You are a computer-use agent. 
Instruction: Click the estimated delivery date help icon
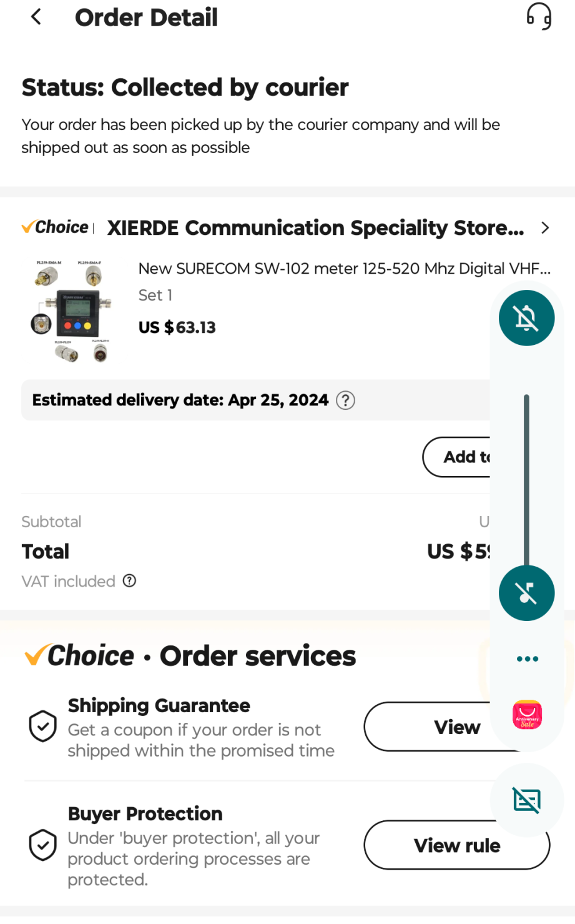345,400
